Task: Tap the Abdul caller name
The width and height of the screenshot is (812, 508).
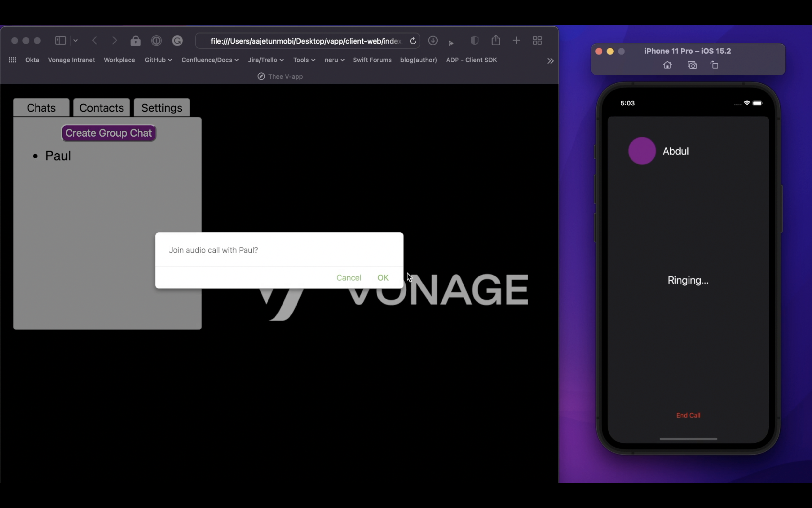Action: coord(675,151)
